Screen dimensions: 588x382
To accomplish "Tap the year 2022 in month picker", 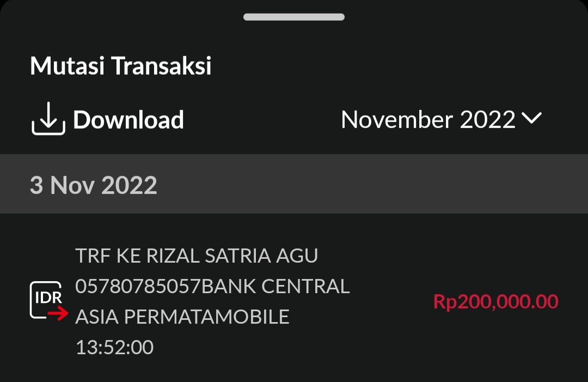I will click(488, 120).
